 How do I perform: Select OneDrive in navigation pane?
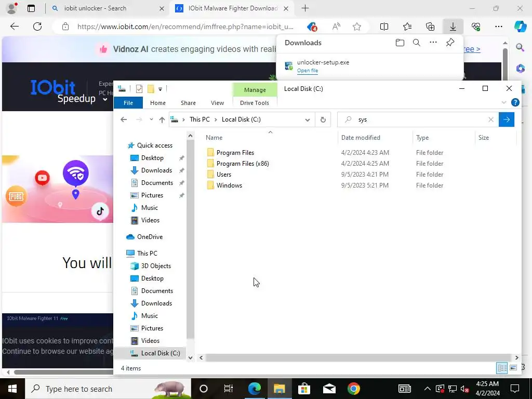click(150, 237)
